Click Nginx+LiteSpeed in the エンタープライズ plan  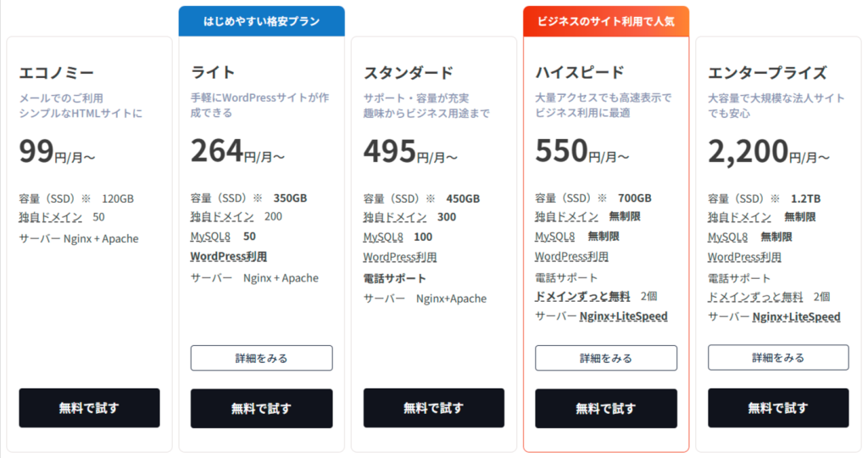coord(796,317)
